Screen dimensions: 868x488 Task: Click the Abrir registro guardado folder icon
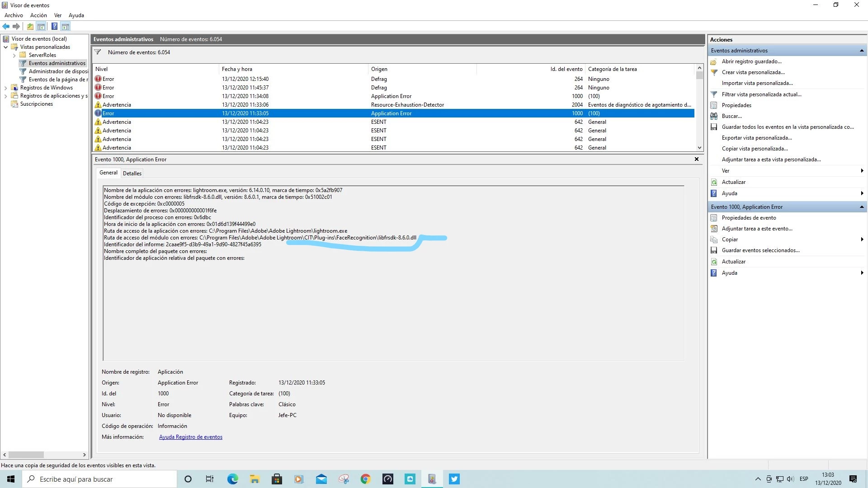point(714,61)
